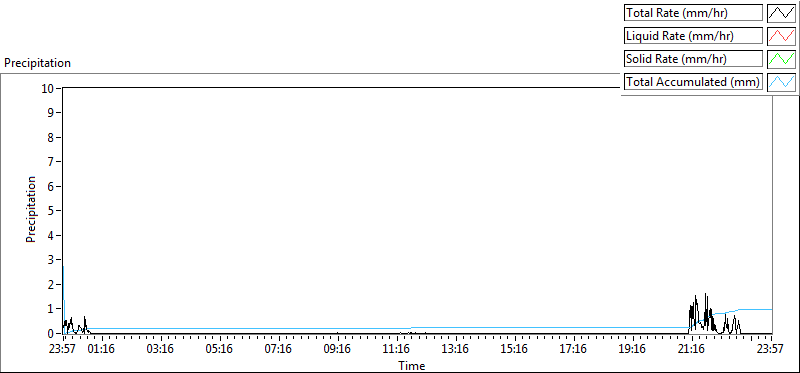Click the y-axis value 3
Image resolution: width=800 pixels, height=373 pixels.
(51, 260)
